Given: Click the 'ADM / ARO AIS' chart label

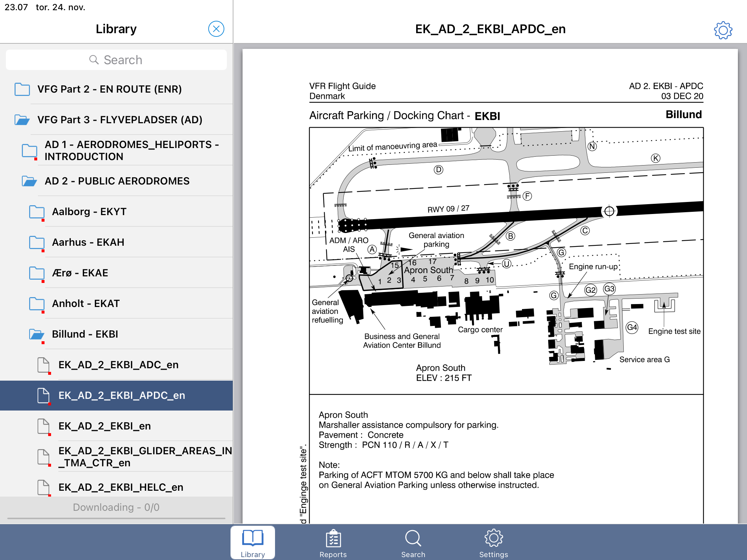Looking at the screenshot, I should pos(349,245).
